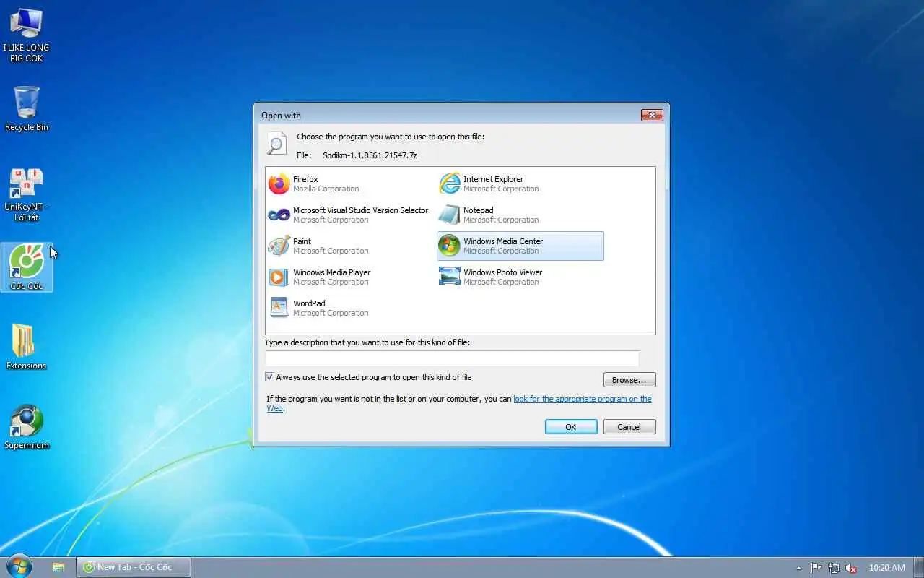This screenshot has height=578, width=924.
Task: Confirm with the OK button
Action: coord(571,427)
